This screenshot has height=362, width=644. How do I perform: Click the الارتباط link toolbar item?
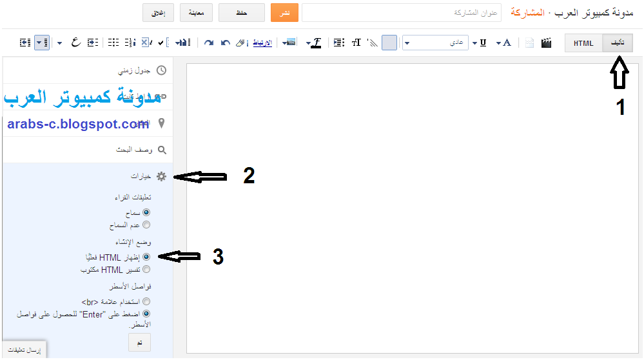click(x=262, y=43)
